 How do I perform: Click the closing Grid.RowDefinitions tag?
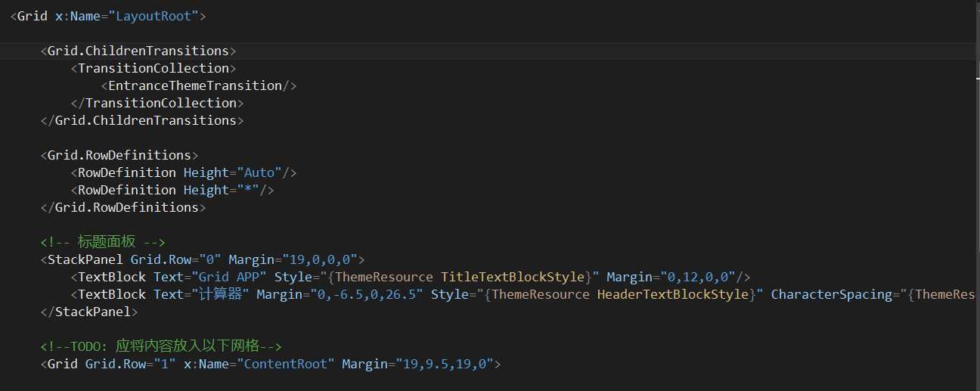pos(123,207)
